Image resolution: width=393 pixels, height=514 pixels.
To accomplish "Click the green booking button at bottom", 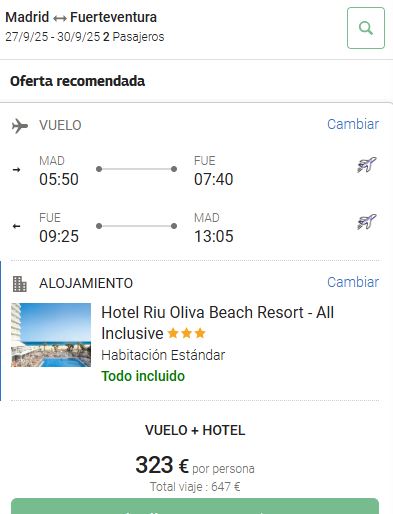I will coord(195,506).
